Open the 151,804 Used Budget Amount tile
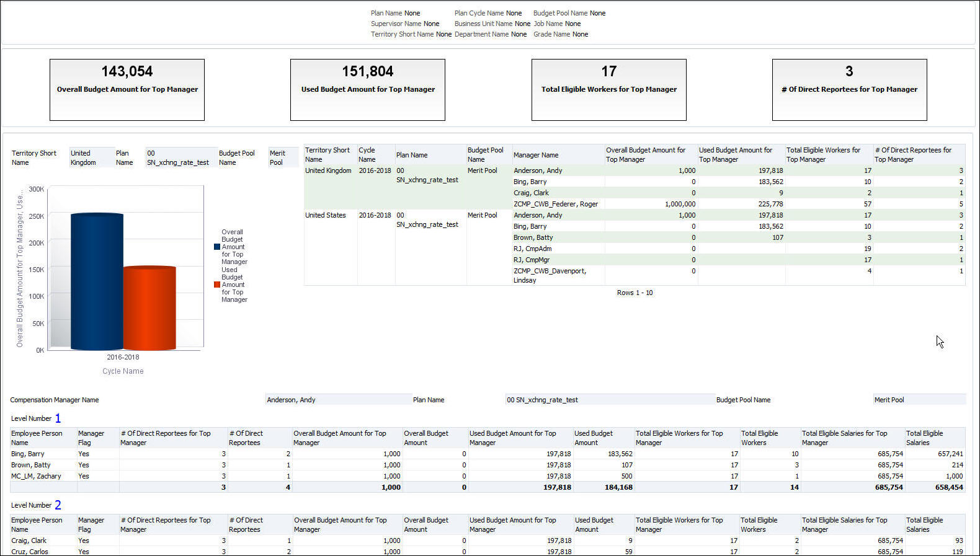The image size is (980, 556). click(368, 90)
